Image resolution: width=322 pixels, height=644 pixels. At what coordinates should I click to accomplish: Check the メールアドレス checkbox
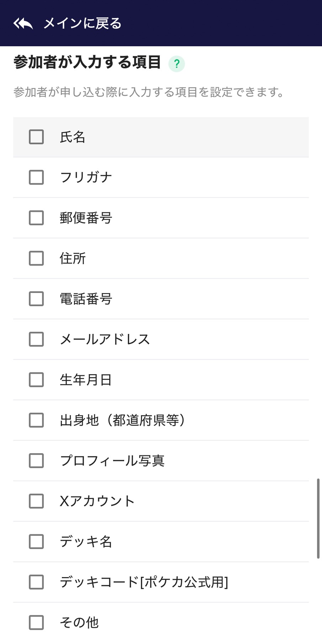(x=36, y=339)
